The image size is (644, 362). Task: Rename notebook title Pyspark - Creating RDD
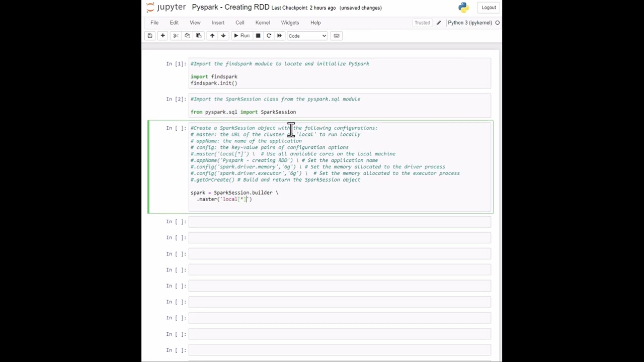(230, 8)
